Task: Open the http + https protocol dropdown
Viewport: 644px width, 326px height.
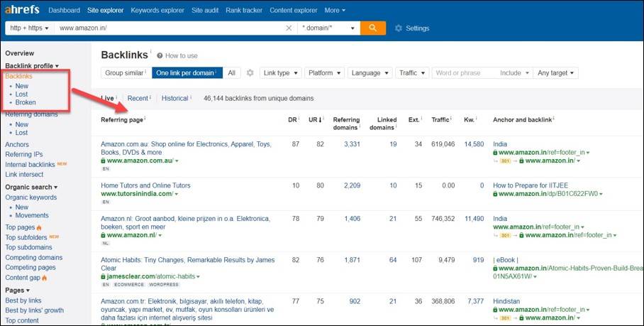Action: (x=29, y=28)
